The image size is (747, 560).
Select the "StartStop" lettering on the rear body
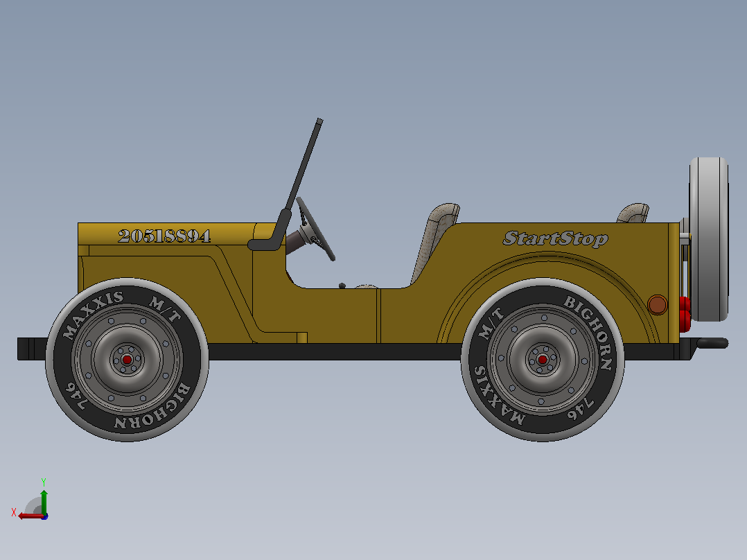556,239
